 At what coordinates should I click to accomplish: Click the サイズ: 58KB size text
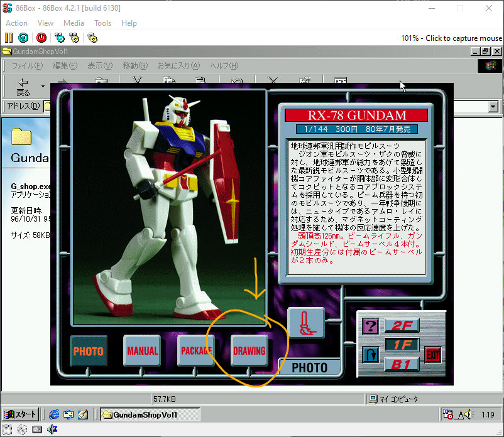(30, 235)
